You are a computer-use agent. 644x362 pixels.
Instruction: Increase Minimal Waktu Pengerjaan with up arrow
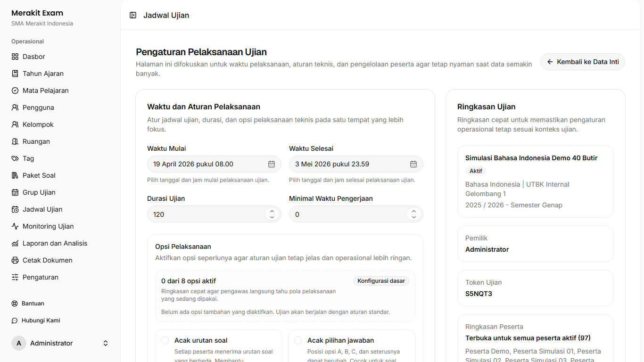pos(414,211)
